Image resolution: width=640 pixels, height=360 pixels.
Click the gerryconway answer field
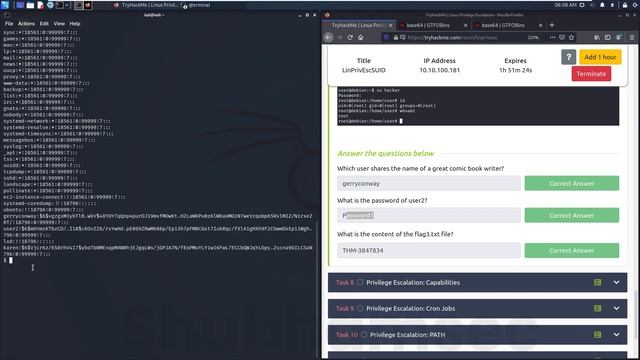point(429,183)
